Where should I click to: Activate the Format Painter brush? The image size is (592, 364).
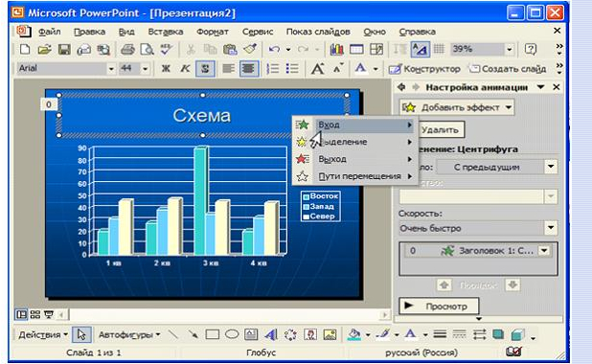point(250,49)
